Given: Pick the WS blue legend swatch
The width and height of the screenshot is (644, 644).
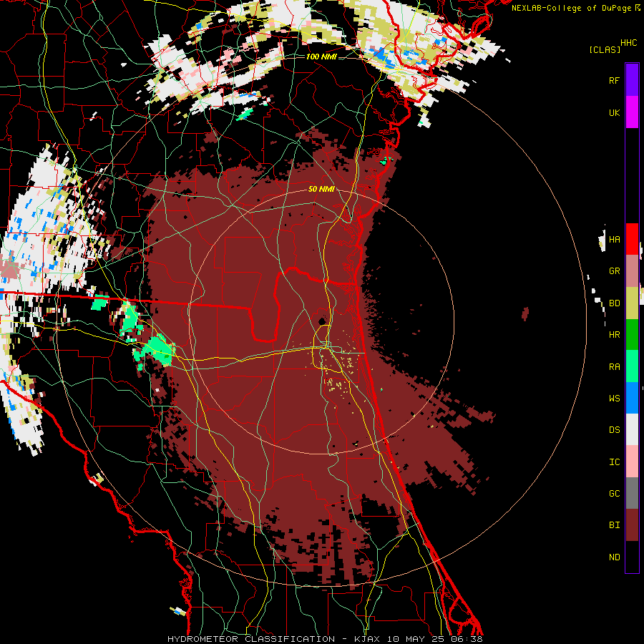Looking at the screenshot, I should (632, 398).
